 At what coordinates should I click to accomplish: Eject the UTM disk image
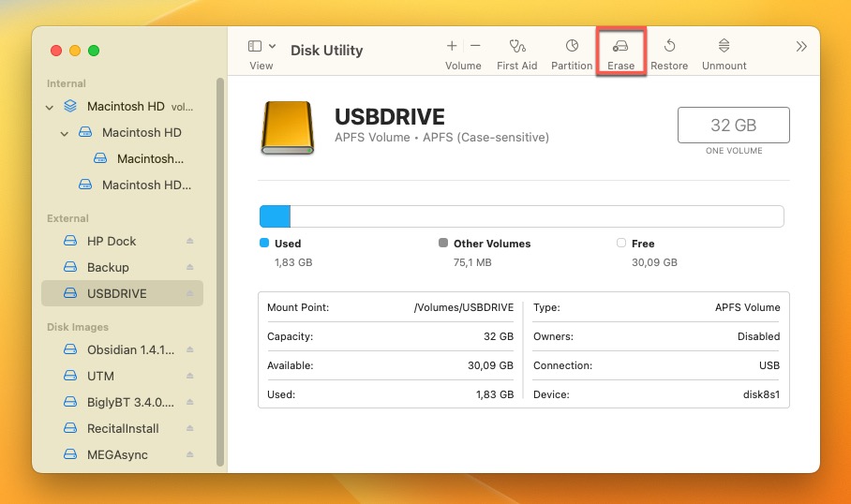[190, 376]
